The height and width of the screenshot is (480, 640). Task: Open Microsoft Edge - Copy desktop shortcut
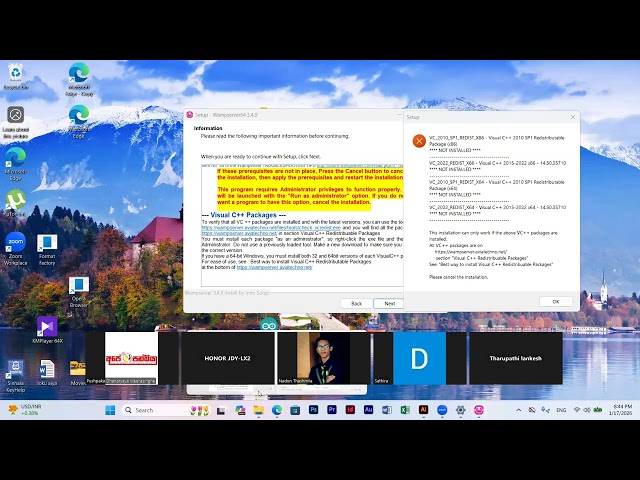(79, 80)
